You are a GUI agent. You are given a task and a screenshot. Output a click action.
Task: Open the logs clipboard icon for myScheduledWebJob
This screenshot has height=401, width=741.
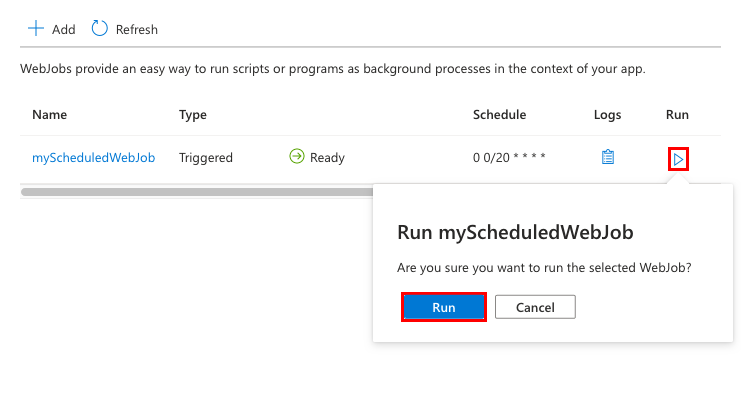point(607,157)
